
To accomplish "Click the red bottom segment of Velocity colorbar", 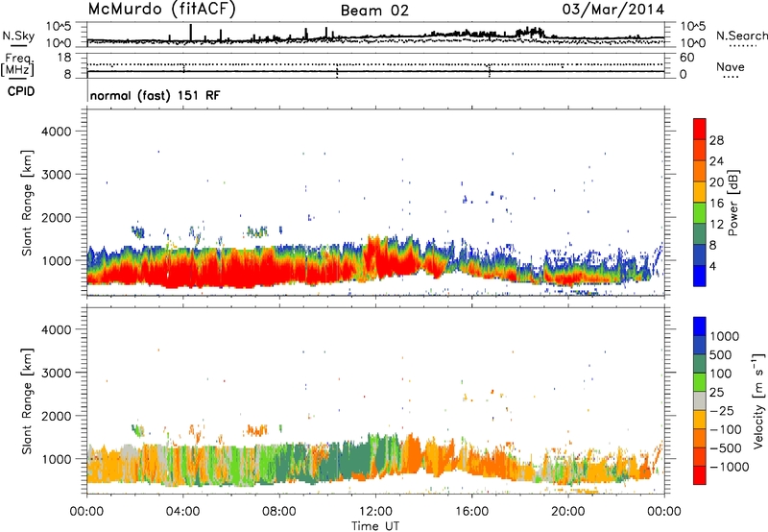I will (x=700, y=475).
